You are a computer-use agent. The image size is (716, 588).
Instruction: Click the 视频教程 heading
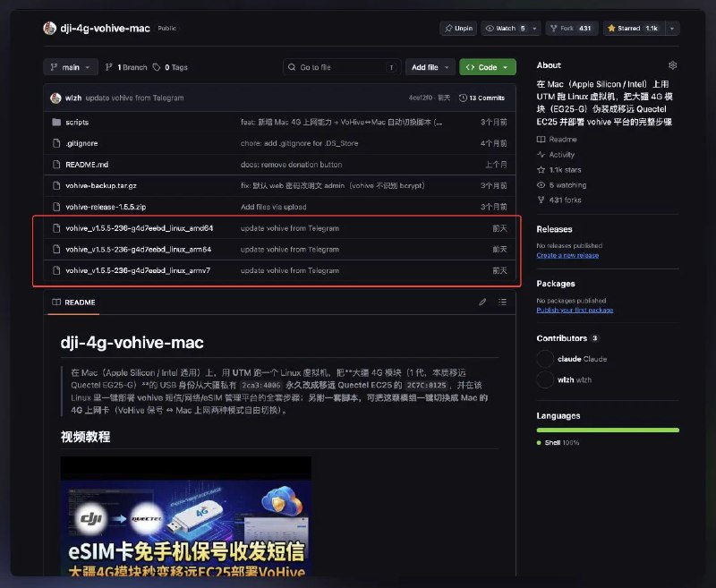point(85,437)
